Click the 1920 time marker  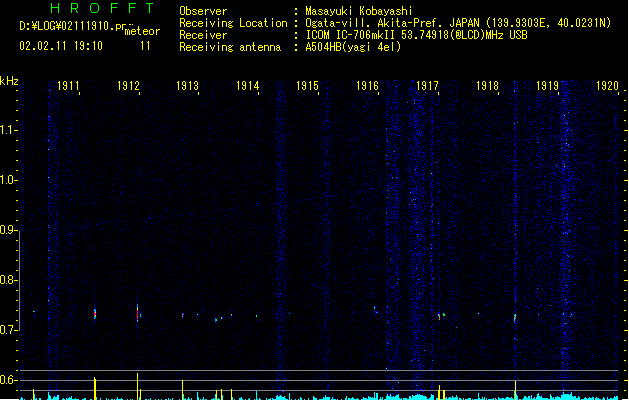[x=607, y=86]
